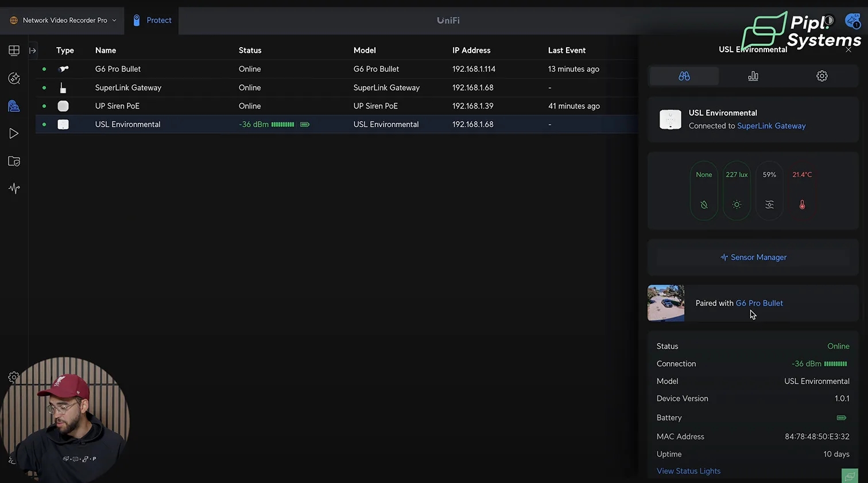Viewport: 868px width, 483px height.
Task: Click the Device Version value 1.0.1
Action: (x=842, y=399)
